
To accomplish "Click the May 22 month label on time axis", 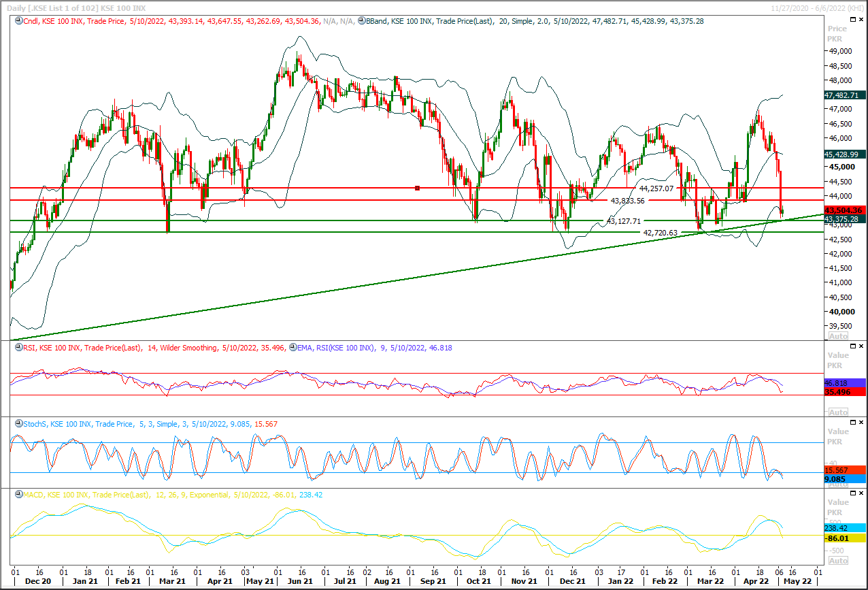I will click(x=797, y=582).
